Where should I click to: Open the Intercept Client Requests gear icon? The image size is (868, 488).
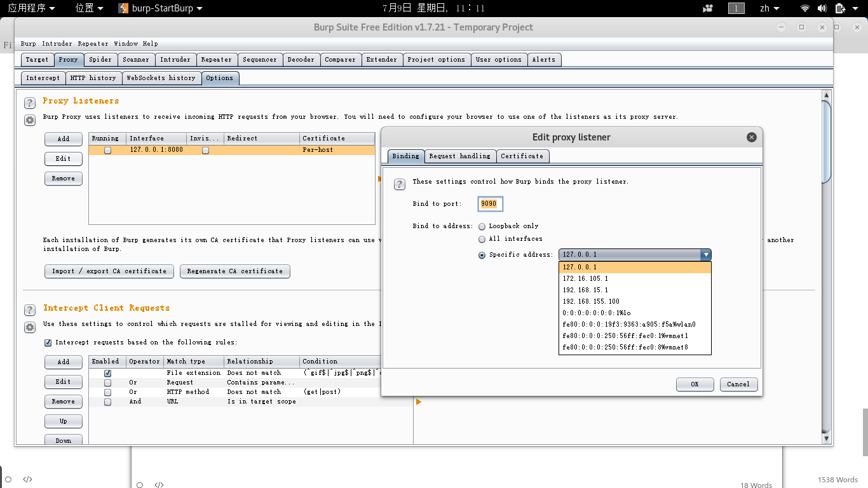tap(30, 327)
